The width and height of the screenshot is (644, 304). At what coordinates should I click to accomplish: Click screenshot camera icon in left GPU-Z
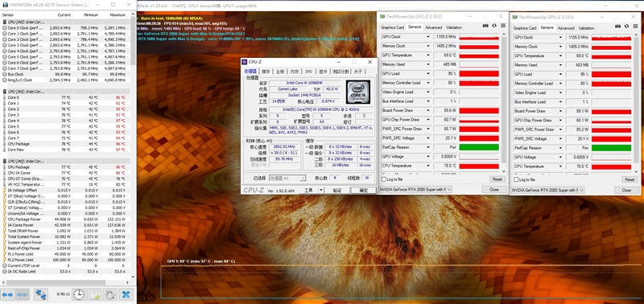(x=485, y=26)
